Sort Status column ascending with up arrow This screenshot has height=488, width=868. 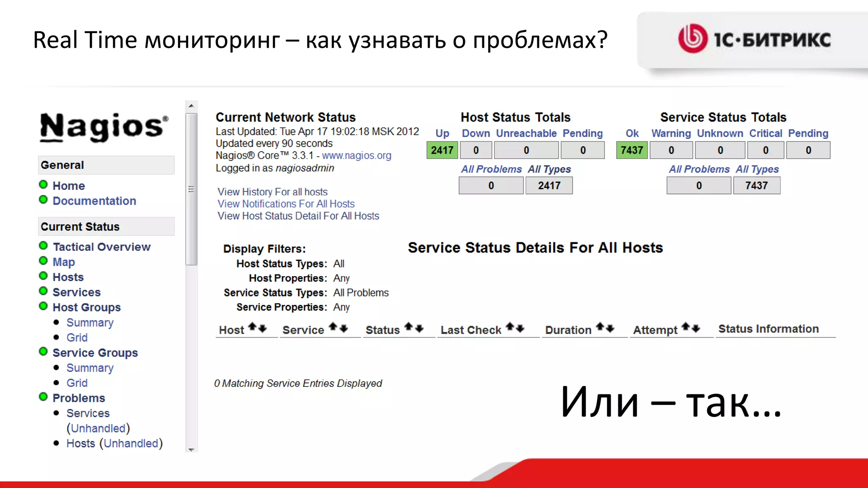(x=409, y=326)
